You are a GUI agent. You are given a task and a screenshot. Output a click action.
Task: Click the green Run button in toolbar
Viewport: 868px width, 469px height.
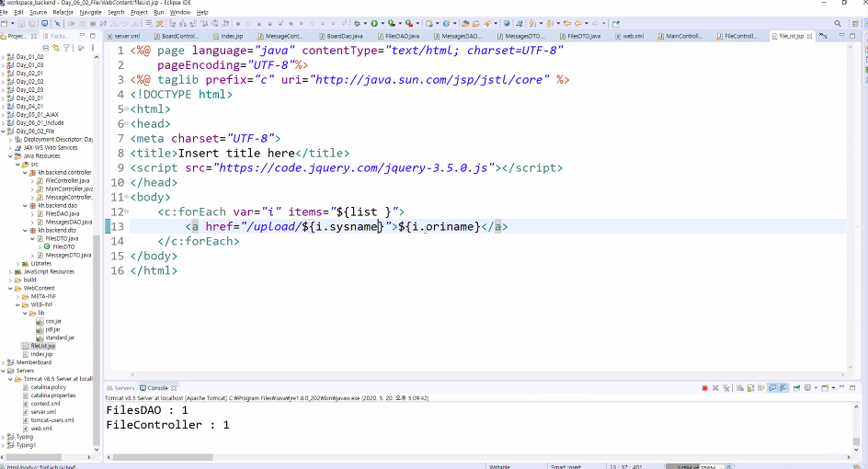(374, 23)
